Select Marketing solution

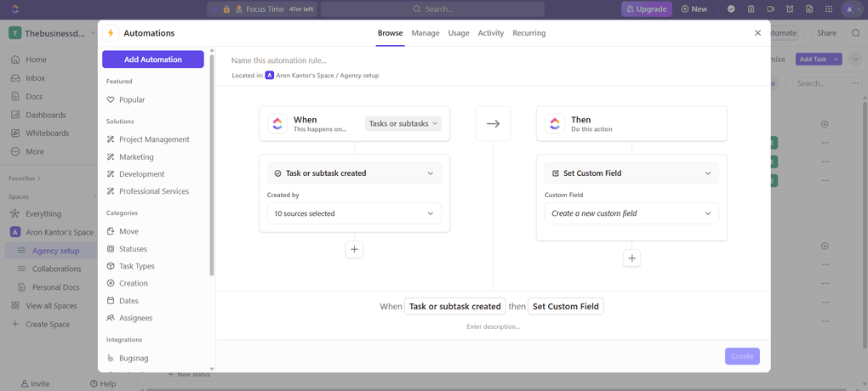click(x=136, y=157)
